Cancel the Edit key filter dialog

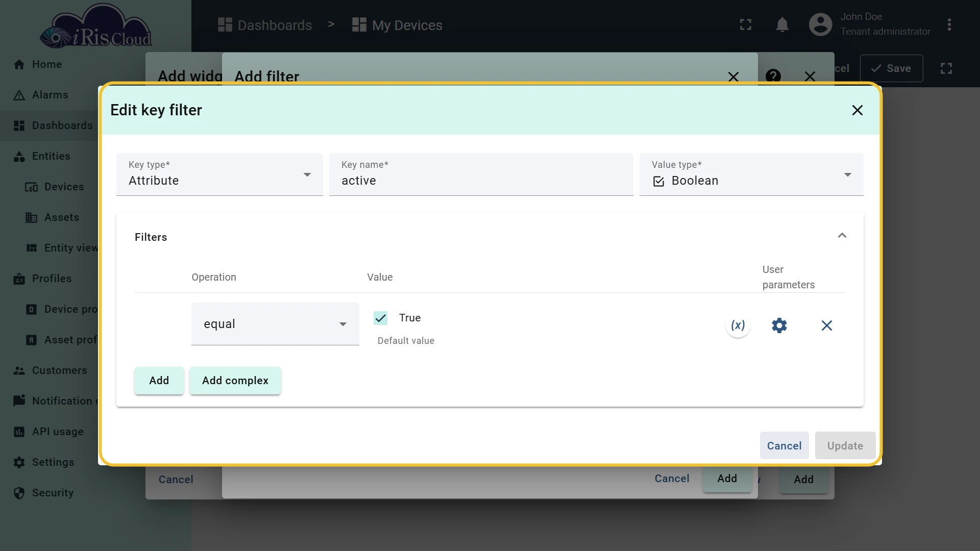pos(784,446)
